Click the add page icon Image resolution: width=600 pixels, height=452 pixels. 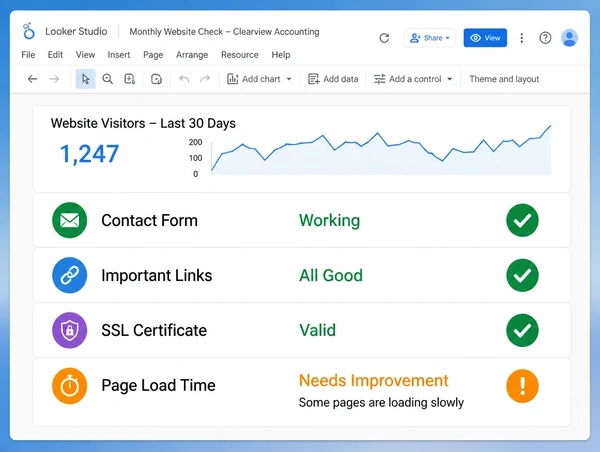click(x=130, y=79)
